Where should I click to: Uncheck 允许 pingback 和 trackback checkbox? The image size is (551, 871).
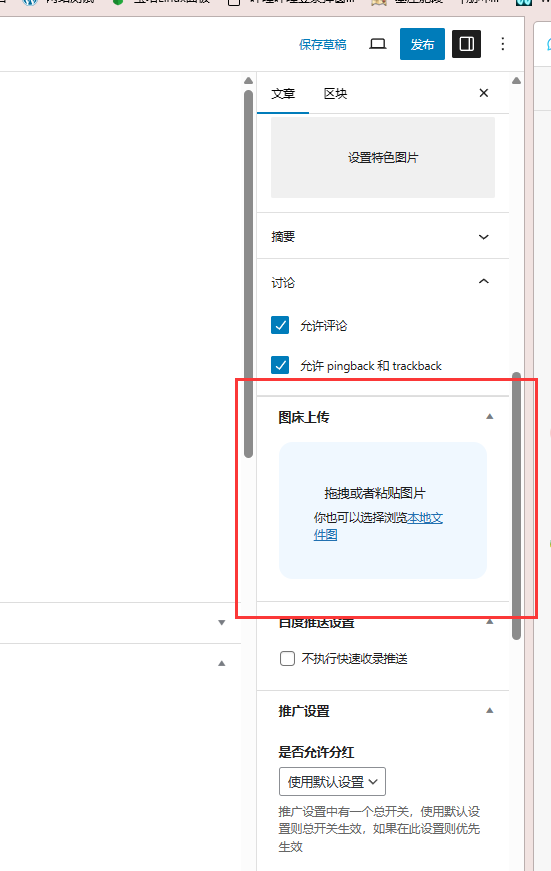pyautogui.click(x=280, y=365)
